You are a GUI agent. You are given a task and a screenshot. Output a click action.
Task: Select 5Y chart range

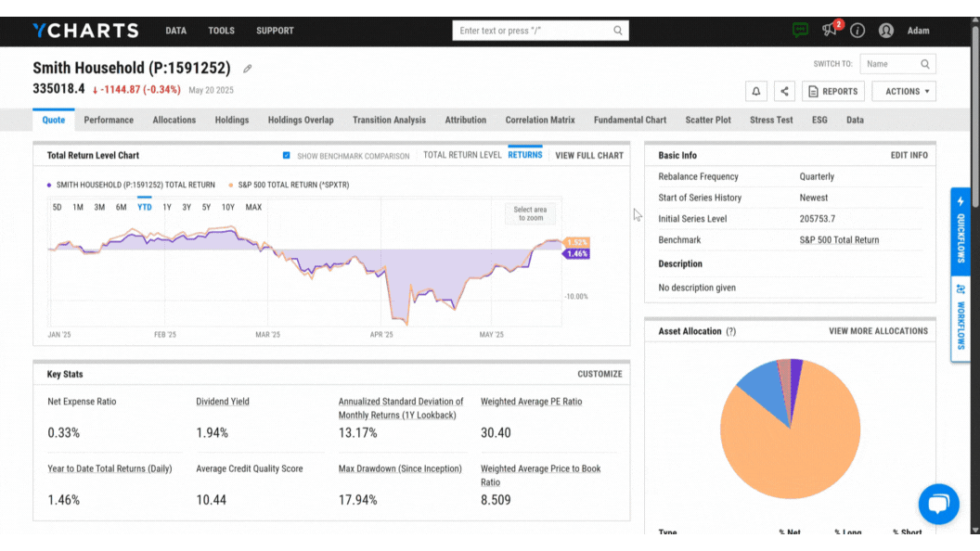click(206, 208)
